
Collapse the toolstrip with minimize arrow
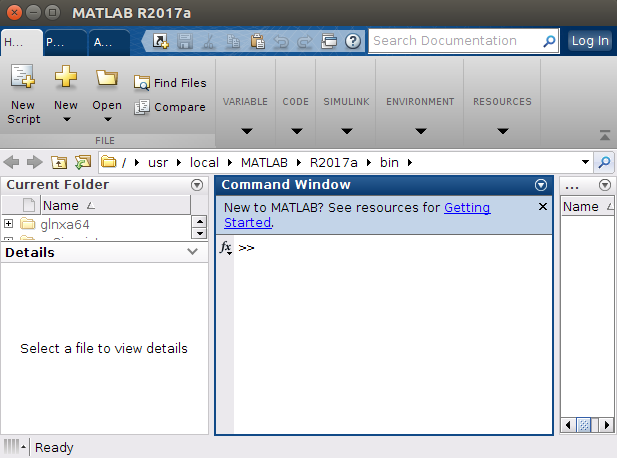[605, 135]
